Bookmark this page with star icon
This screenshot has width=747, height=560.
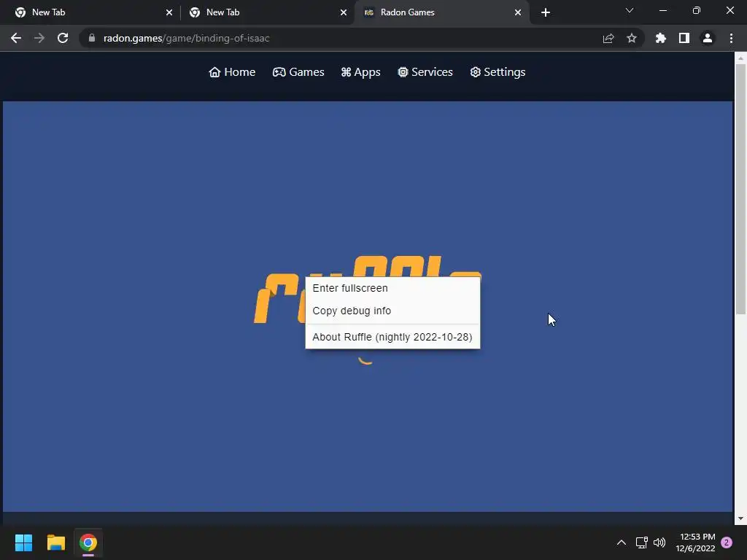click(632, 38)
